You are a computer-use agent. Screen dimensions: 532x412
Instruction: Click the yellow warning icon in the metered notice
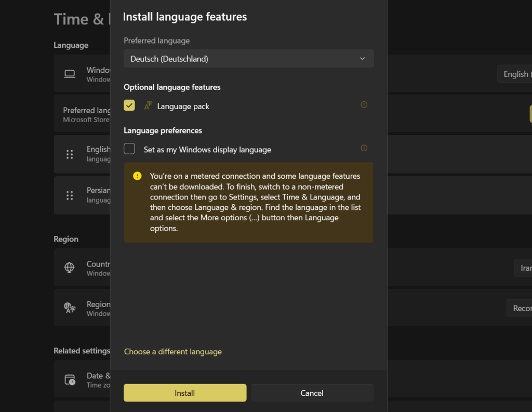pos(137,176)
